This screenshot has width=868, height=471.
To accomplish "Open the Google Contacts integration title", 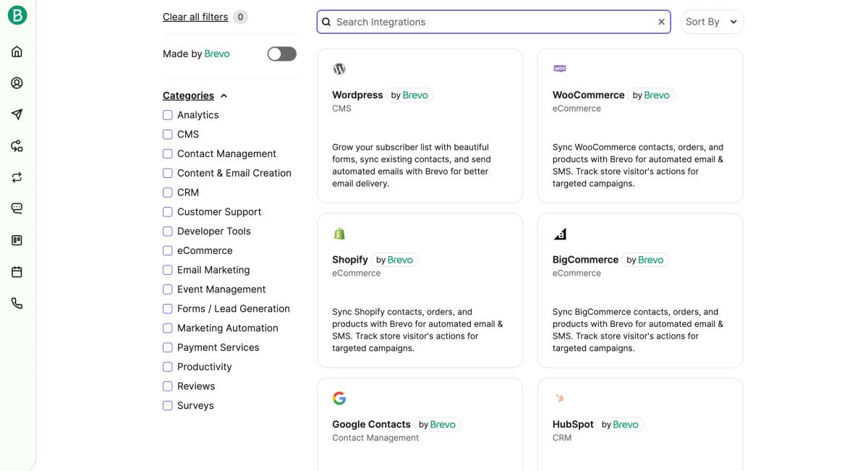I will tap(371, 425).
